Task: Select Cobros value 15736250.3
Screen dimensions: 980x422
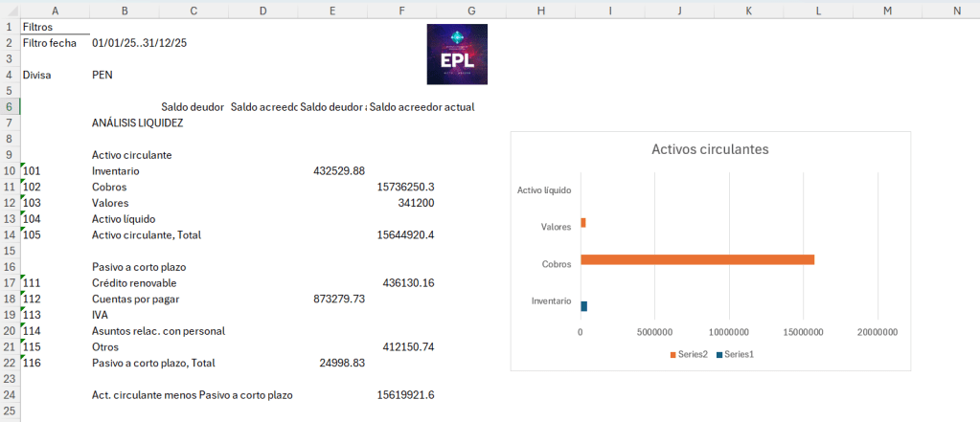Action: tap(405, 187)
